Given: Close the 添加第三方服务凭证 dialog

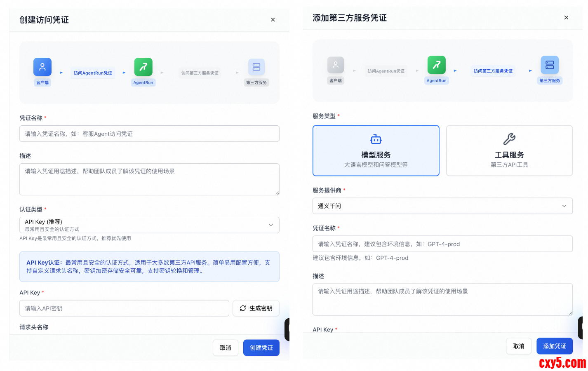Looking at the screenshot, I should click(566, 18).
